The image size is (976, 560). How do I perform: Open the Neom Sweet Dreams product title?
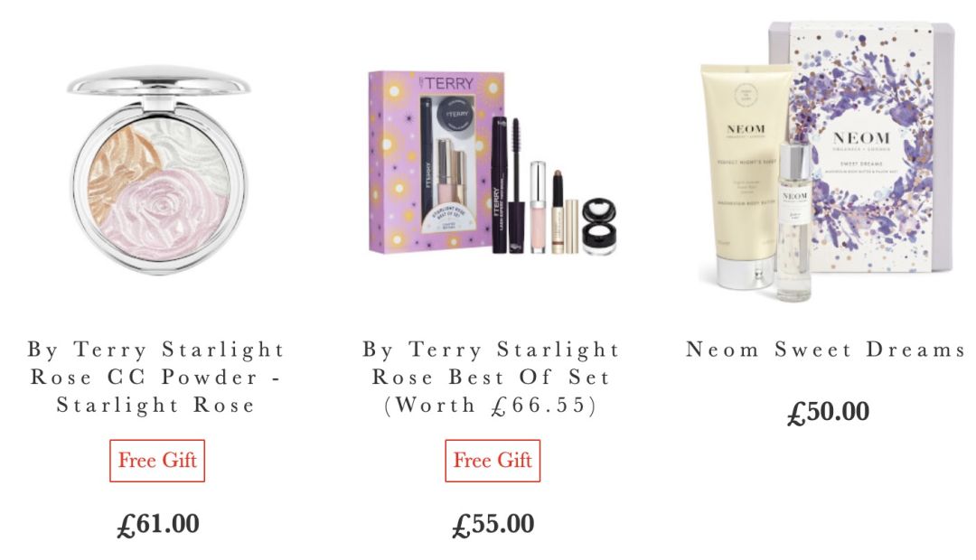[x=826, y=350]
